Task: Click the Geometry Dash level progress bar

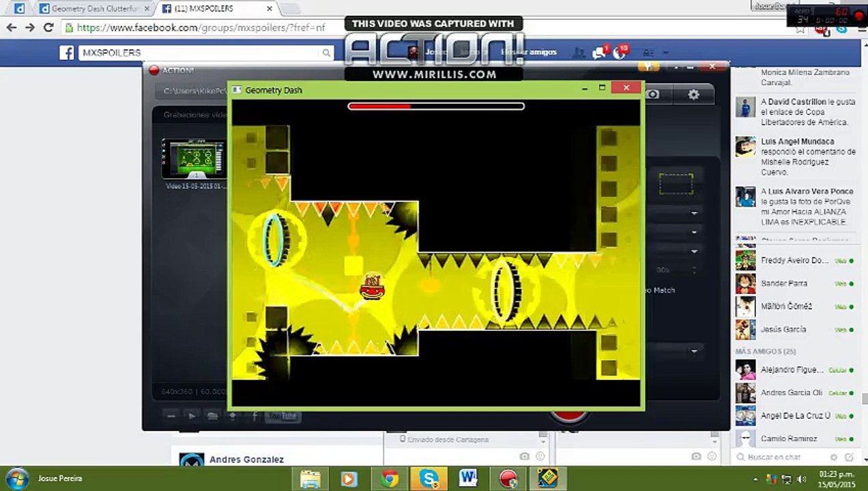Action: [436, 106]
